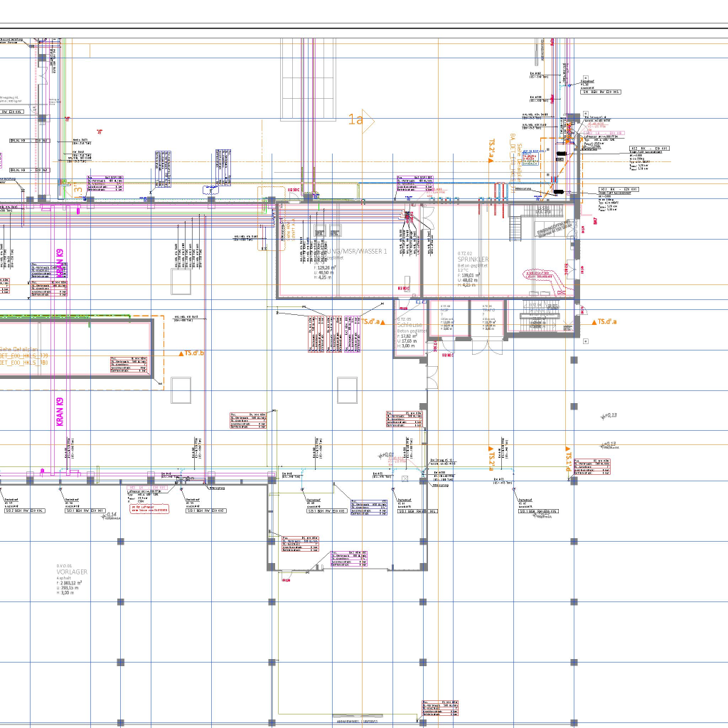Select the upper magenta KRAN K9 label

coord(60,263)
